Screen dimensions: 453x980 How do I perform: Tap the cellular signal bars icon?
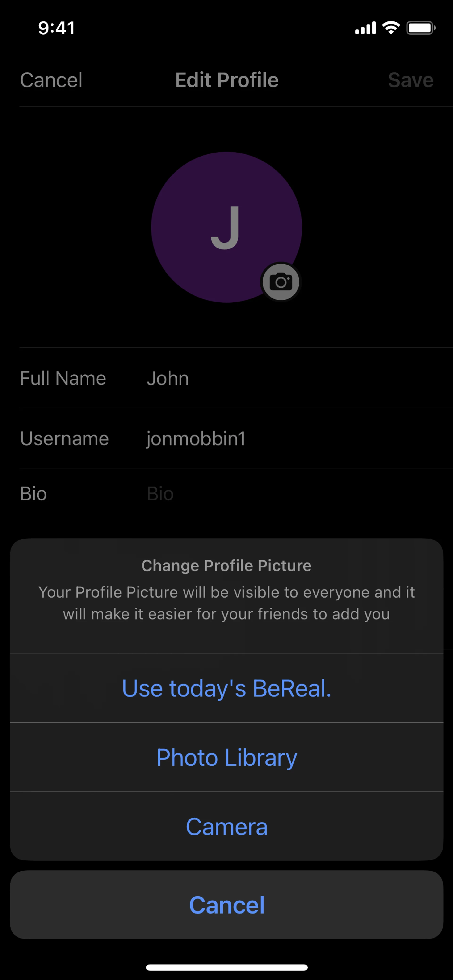(365, 28)
